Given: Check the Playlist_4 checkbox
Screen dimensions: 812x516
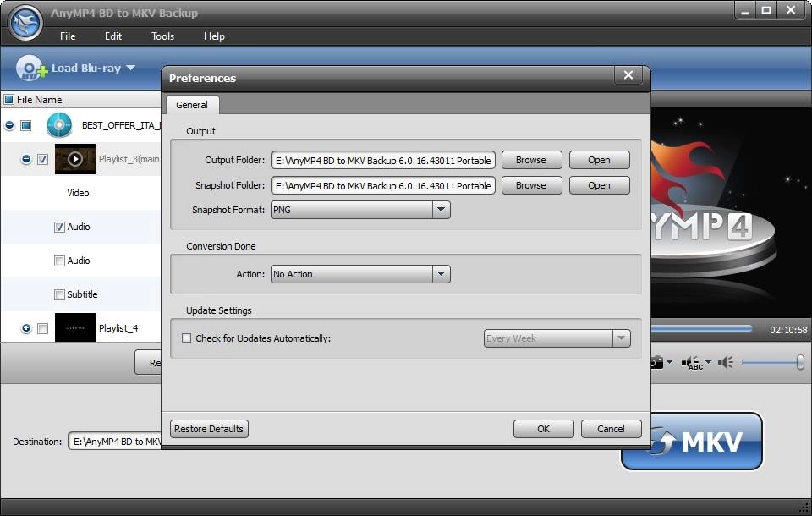Looking at the screenshot, I should coord(43,328).
